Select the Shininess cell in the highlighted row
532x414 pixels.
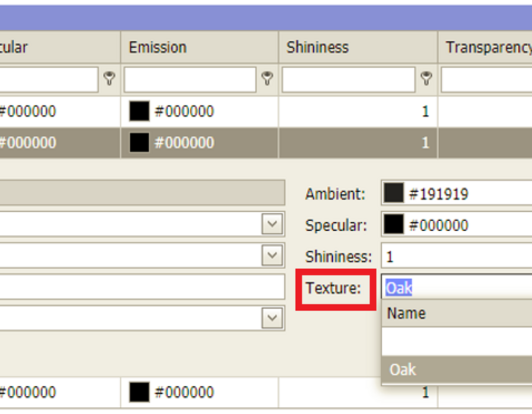[x=358, y=143]
